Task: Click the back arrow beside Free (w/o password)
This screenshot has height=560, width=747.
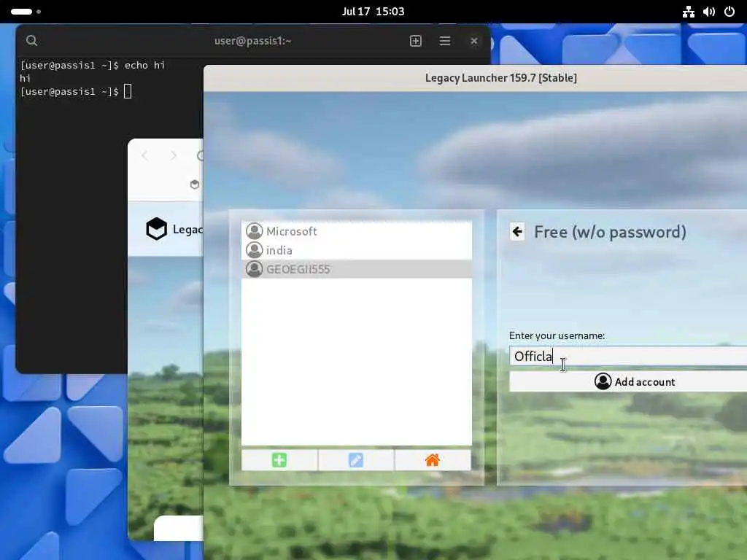Action: pyautogui.click(x=517, y=232)
